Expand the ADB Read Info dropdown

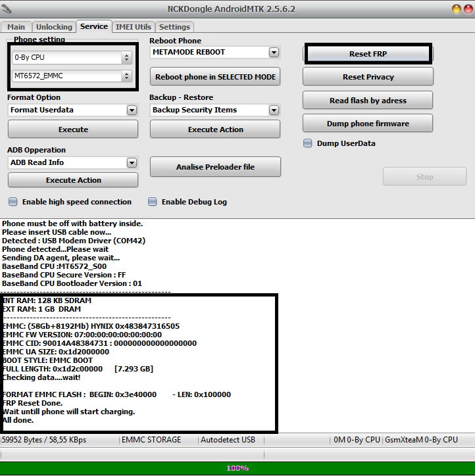[x=132, y=162]
